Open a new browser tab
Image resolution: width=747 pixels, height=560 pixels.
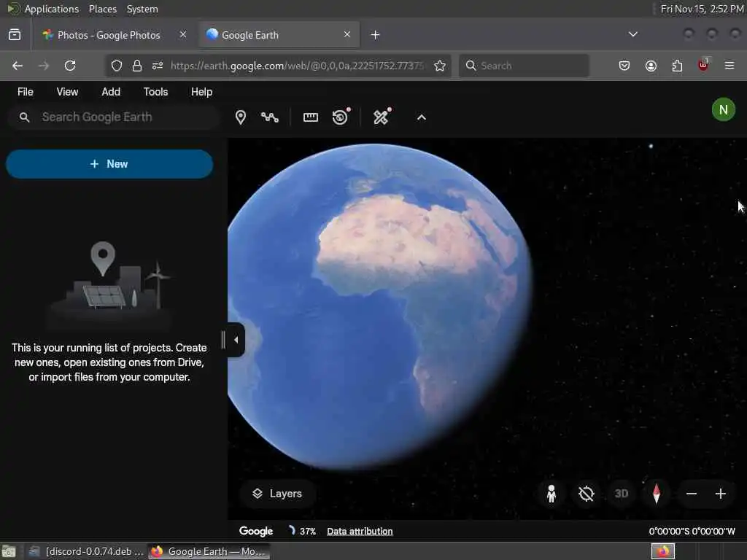(x=376, y=35)
